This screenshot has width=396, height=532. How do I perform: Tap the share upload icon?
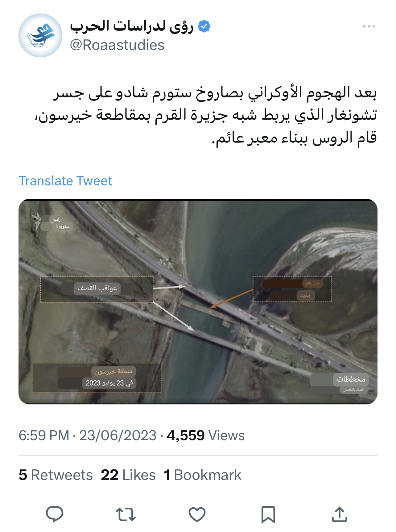click(340, 514)
